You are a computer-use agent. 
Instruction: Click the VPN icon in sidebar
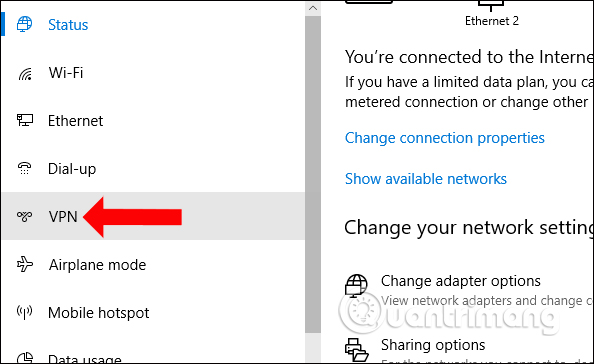[25, 216]
